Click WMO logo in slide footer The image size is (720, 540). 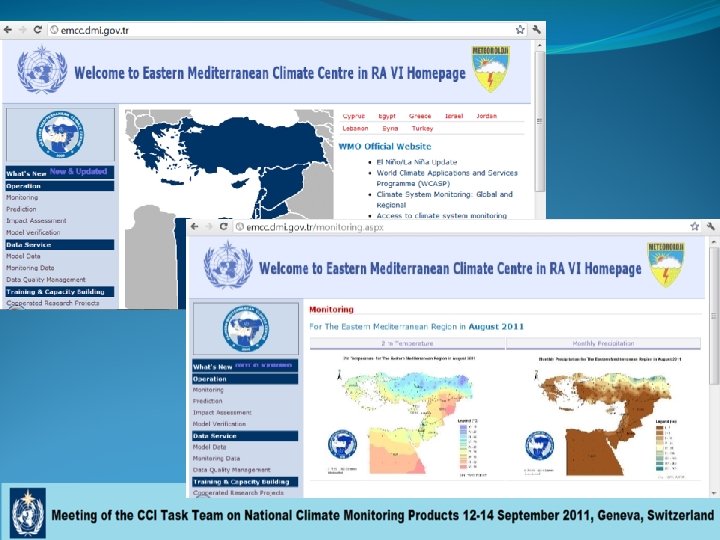click(x=28, y=512)
